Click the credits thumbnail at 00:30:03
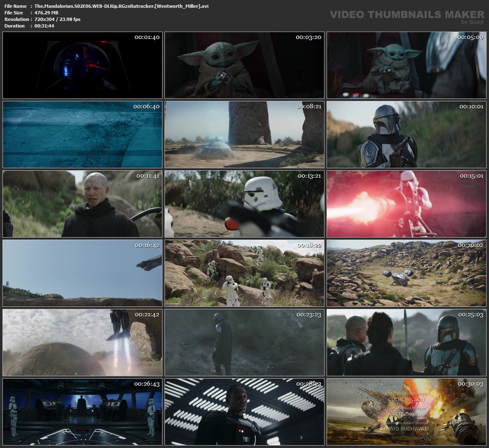489x448 pixels. click(x=407, y=412)
